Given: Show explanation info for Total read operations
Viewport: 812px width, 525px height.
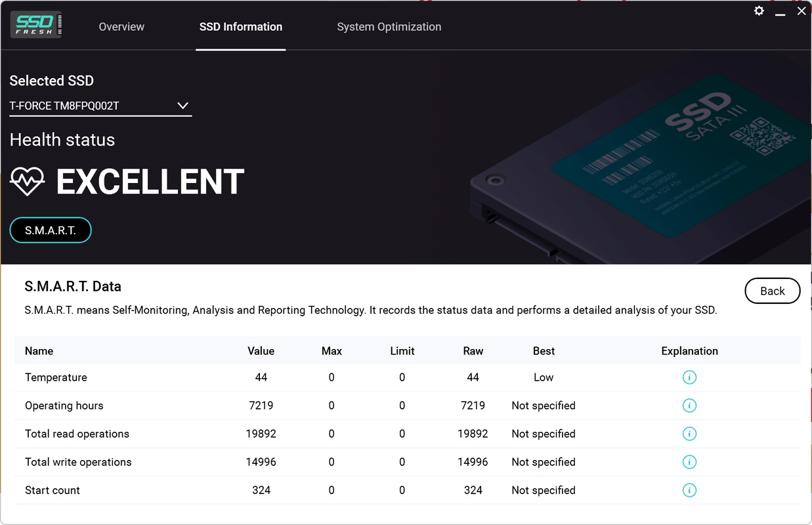Looking at the screenshot, I should [689, 434].
